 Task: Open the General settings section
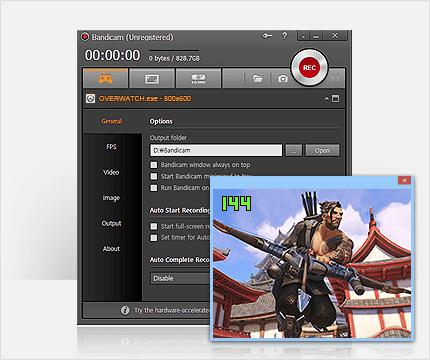click(112, 121)
